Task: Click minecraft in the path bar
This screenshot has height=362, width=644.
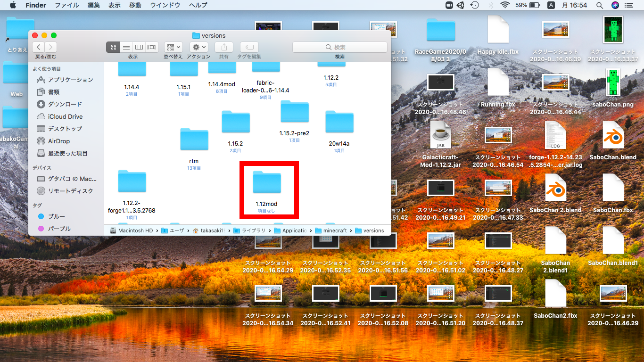Action: click(331, 230)
